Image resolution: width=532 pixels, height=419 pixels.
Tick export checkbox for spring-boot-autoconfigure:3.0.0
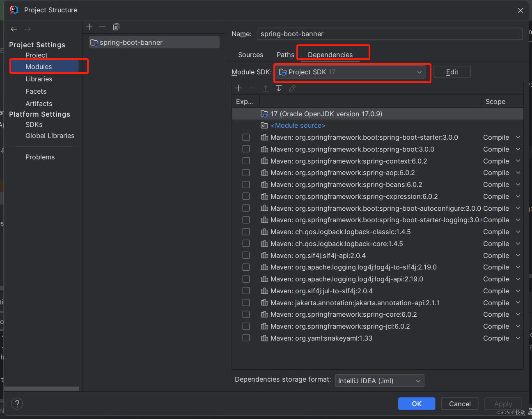[246, 208]
